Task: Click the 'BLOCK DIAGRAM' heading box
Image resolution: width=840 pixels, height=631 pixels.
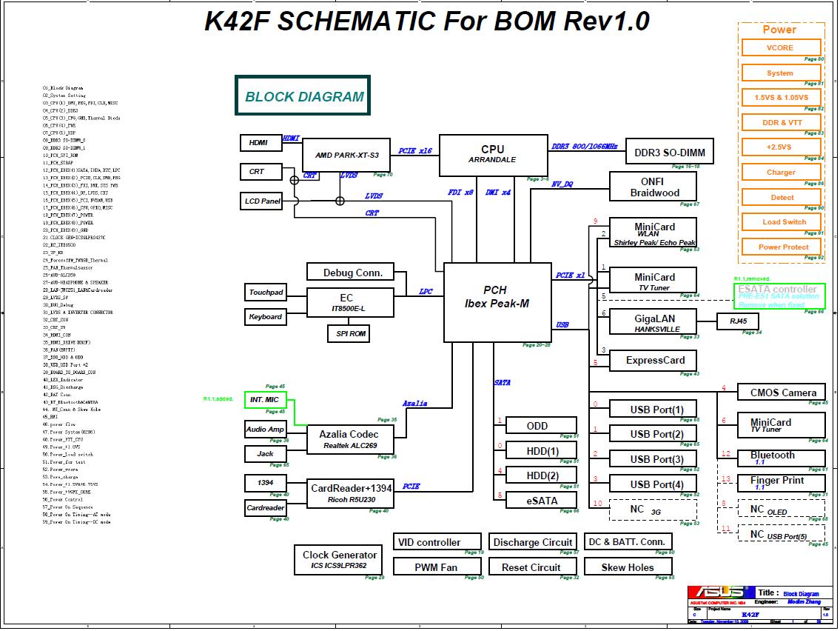Action: pos(303,96)
